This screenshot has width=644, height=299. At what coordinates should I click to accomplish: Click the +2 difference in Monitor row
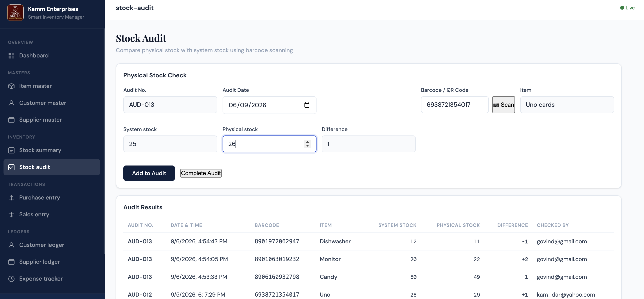pos(525,259)
